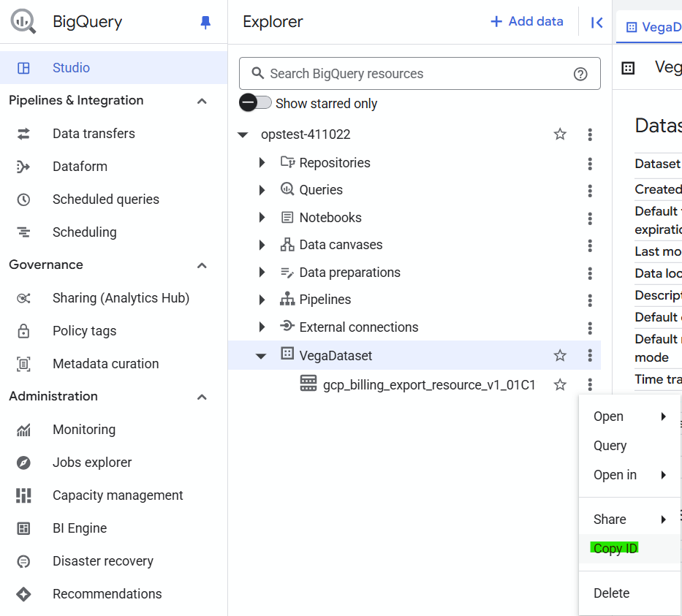This screenshot has height=616, width=682.
Task: Open actions menu for External connections
Action: (x=590, y=328)
